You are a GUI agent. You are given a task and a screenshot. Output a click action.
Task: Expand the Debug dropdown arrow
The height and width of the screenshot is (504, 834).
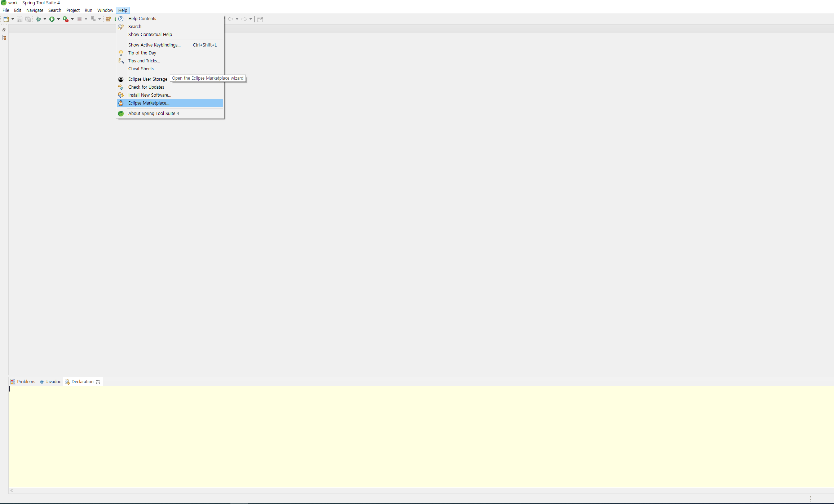45,19
